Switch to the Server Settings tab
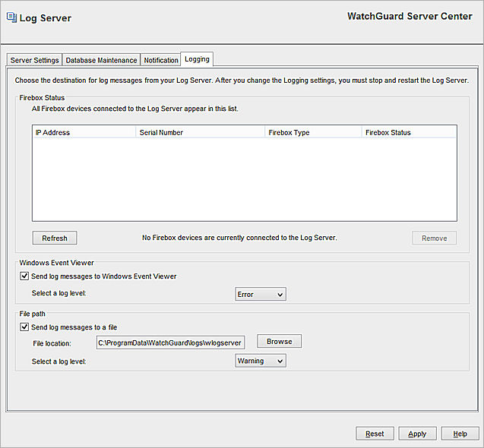This screenshot has width=484, height=448. 34,60
